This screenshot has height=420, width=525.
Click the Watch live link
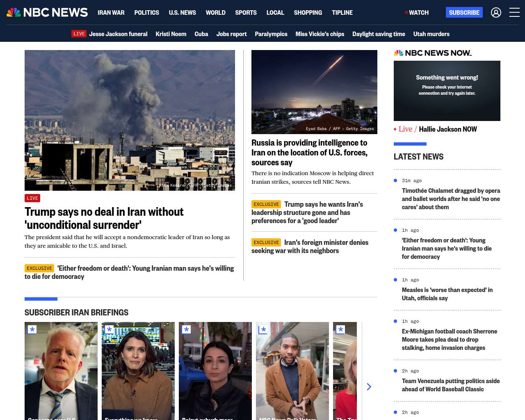click(417, 13)
